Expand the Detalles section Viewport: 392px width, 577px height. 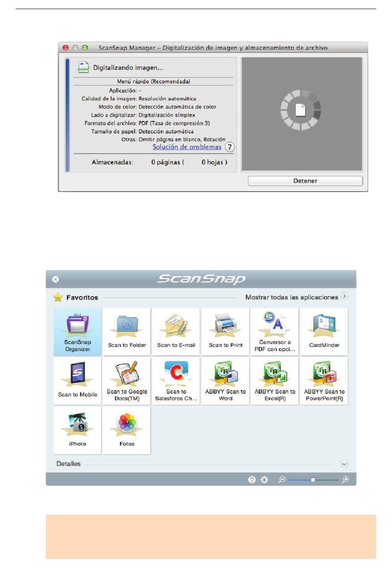[344, 464]
